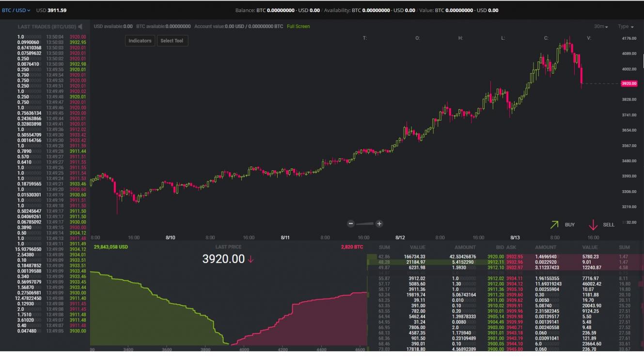
Task: Click the 8/12 date label on time axis
Action: click(400, 238)
